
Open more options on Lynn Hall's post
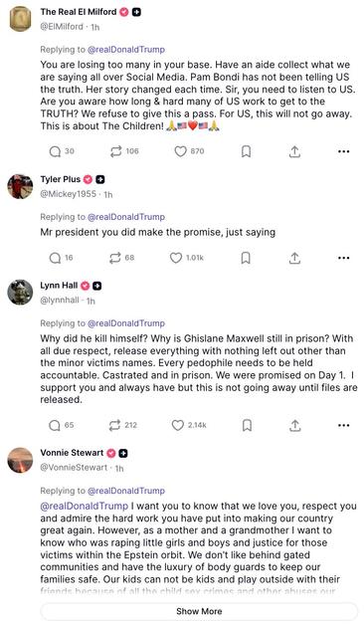(x=343, y=425)
